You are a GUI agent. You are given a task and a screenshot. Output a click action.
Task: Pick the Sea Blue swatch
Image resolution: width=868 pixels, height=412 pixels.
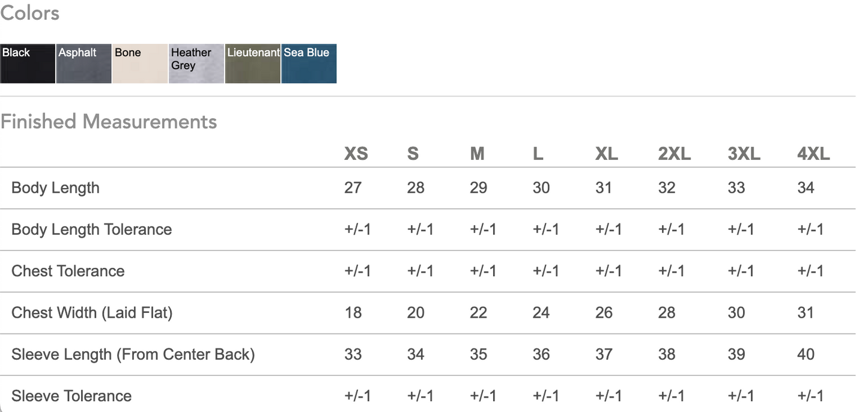click(x=309, y=63)
